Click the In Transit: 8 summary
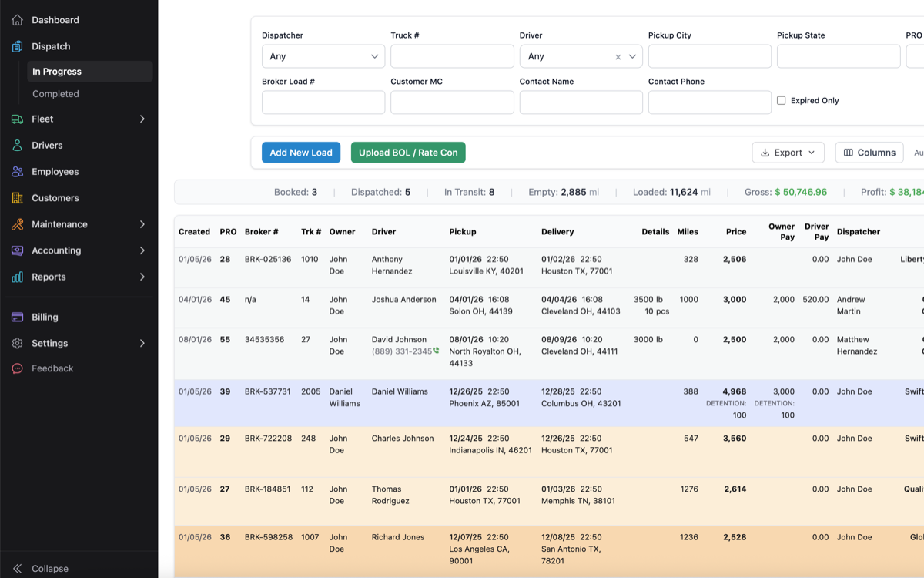The width and height of the screenshot is (924, 578). pos(469,192)
